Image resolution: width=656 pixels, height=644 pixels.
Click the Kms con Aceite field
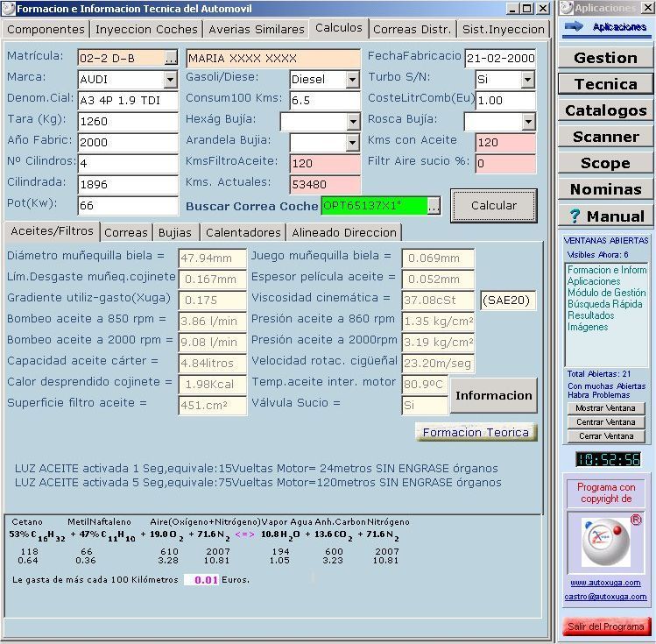pyautogui.click(x=506, y=142)
